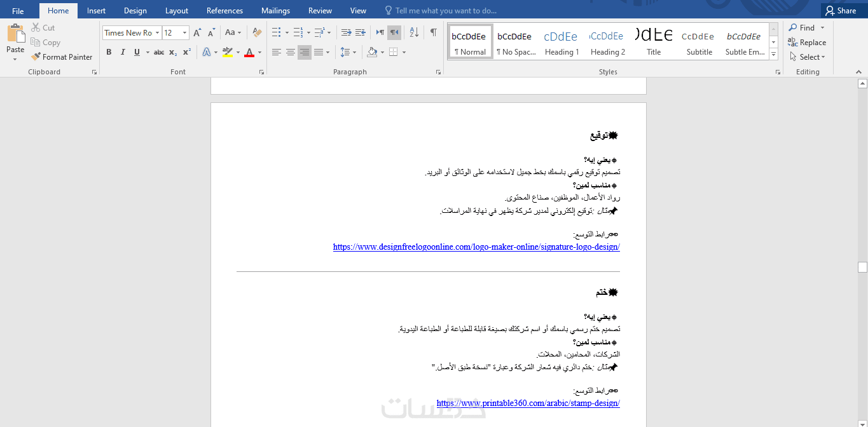Open the font size dropdown
The image size is (868, 427).
(185, 32)
